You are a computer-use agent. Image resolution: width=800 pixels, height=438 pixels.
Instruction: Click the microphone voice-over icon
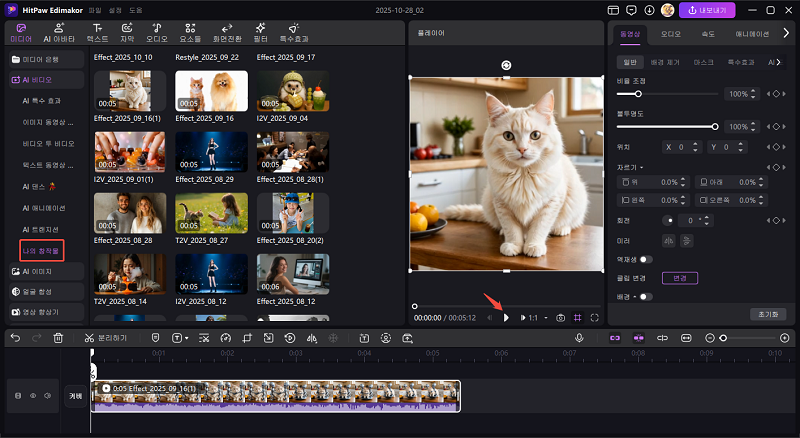point(579,338)
